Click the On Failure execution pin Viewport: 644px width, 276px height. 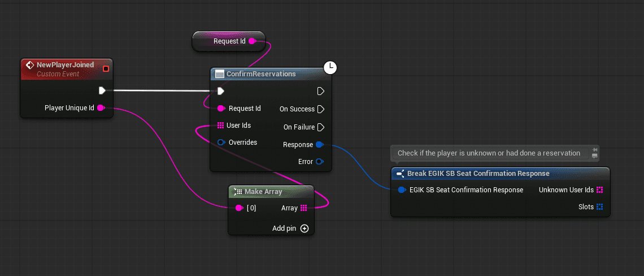320,127
